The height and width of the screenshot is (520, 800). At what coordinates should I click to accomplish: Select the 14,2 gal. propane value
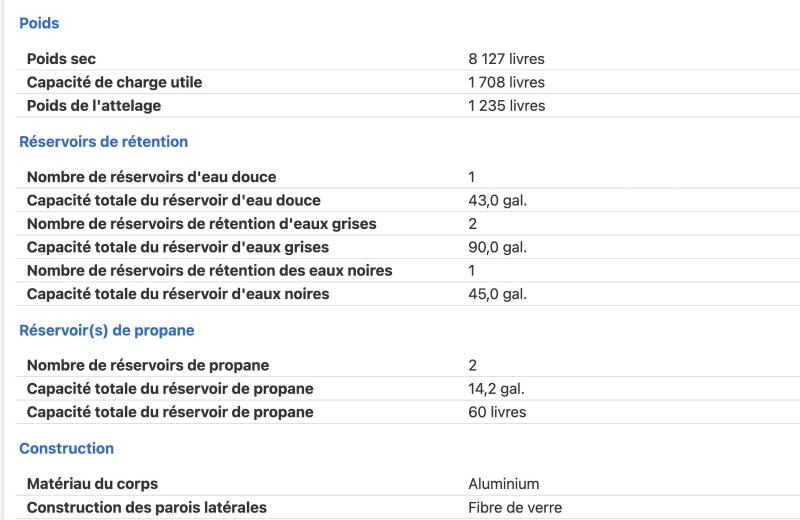pos(496,389)
